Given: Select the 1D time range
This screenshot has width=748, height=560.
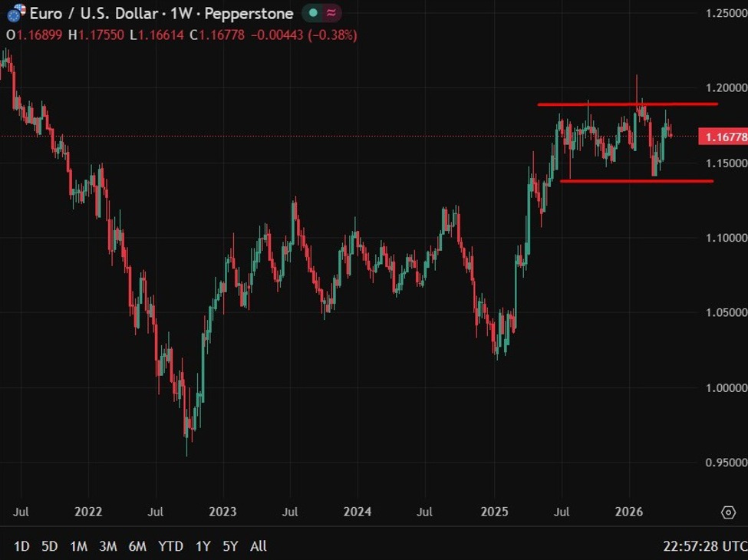Looking at the screenshot, I should [x=21, y=546].
